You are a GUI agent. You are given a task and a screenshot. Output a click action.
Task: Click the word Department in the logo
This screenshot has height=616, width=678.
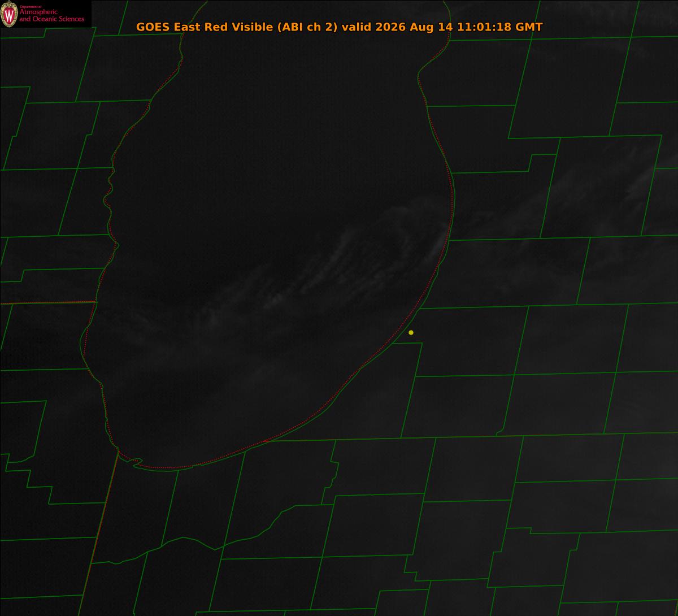pyautogui.click(x=27, y=6)
